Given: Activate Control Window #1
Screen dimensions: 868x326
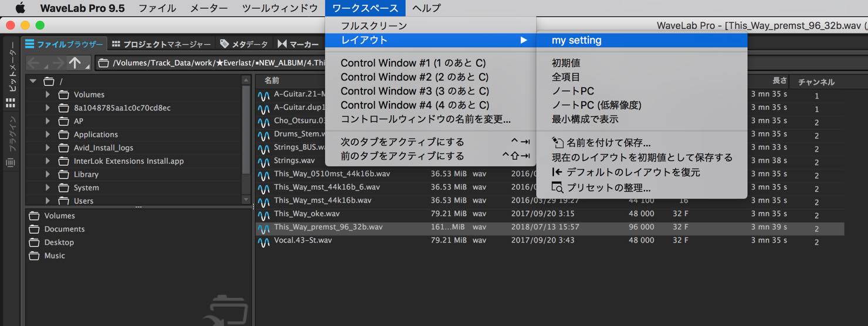Looking at the screenshot, I should point(430,63).
